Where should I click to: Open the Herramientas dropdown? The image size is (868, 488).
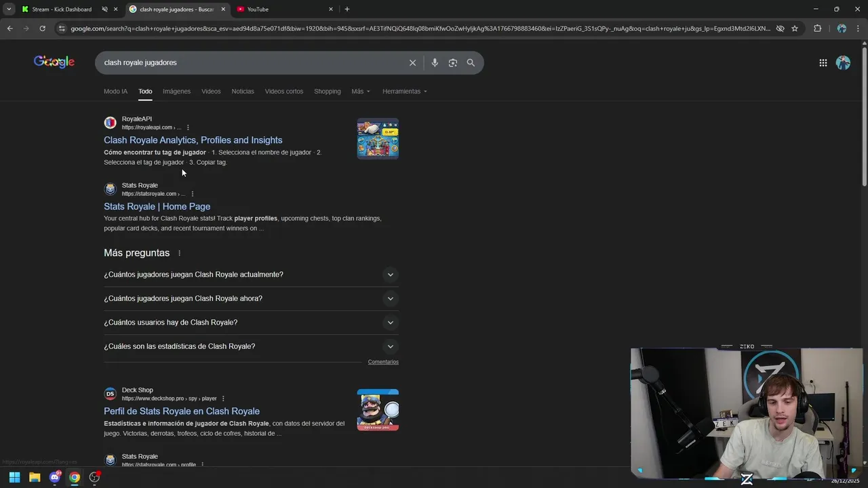405,91
